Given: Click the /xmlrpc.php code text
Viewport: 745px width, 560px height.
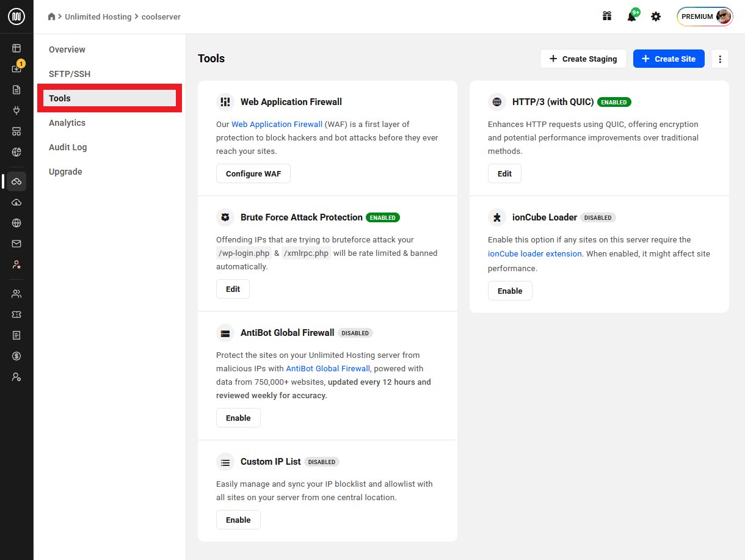Looking at the screenshot, I should tap(306, 253).
